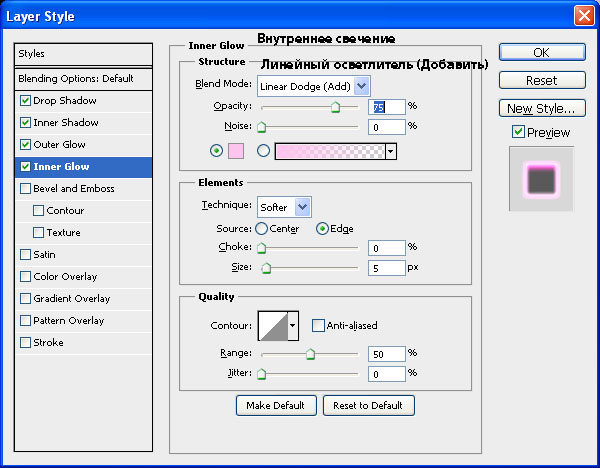Screen dimensions: 600x468
Task: Click the Opacity slider handle
Action: click(336, 107)
